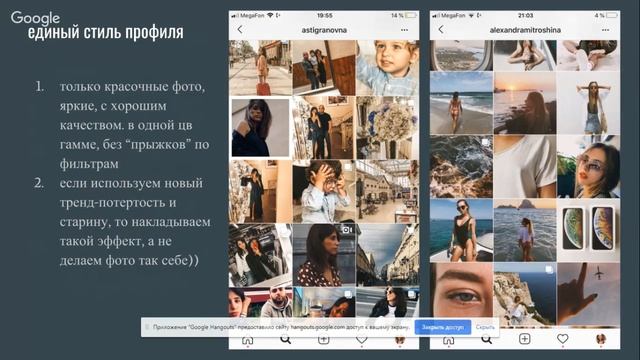Tap the new post plus icon in left phone
The width and height of the screenshot is (640, 360).
(x=323, y=340)
